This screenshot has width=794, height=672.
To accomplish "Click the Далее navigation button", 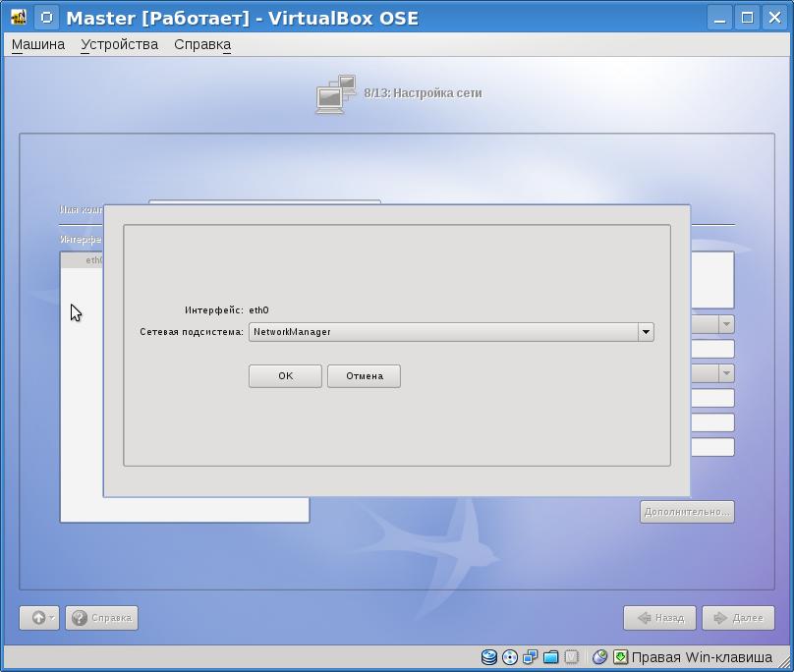I will [x=738, y=618].
